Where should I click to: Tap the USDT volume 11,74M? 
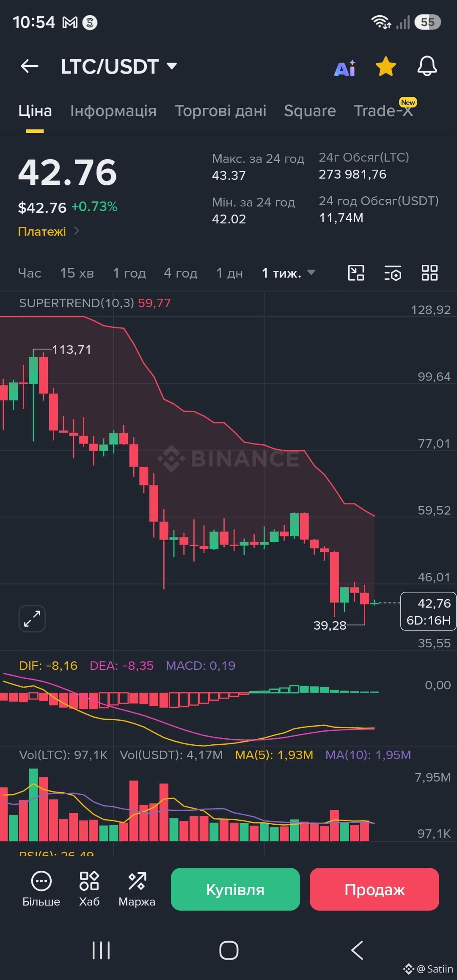pyautogui.click(x=341, y=217)
